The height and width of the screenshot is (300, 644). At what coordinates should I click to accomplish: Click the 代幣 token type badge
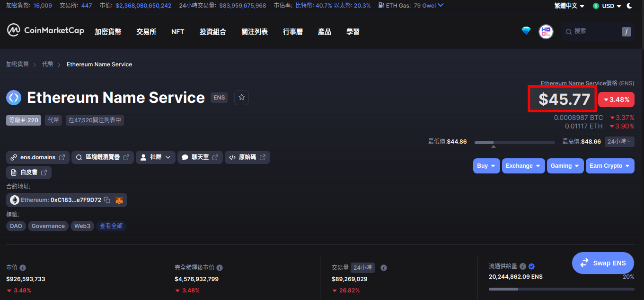pyautogui.click(x=53, y=120)
